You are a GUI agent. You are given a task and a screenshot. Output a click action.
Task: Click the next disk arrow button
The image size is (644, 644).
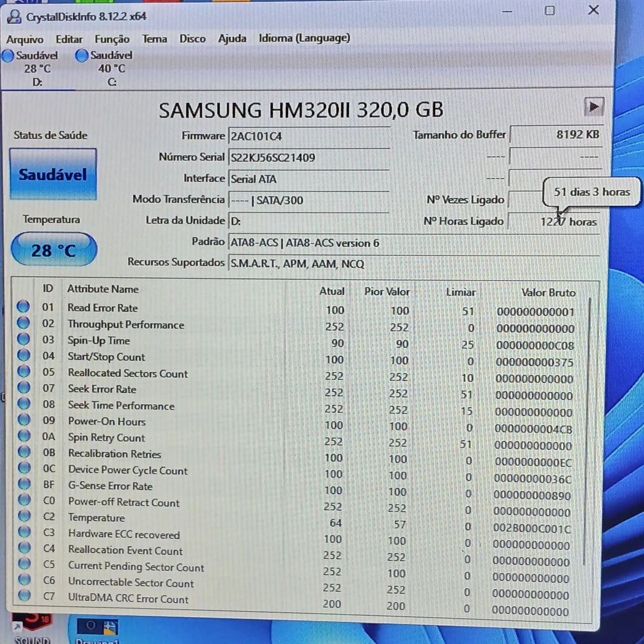pos(594,107)
